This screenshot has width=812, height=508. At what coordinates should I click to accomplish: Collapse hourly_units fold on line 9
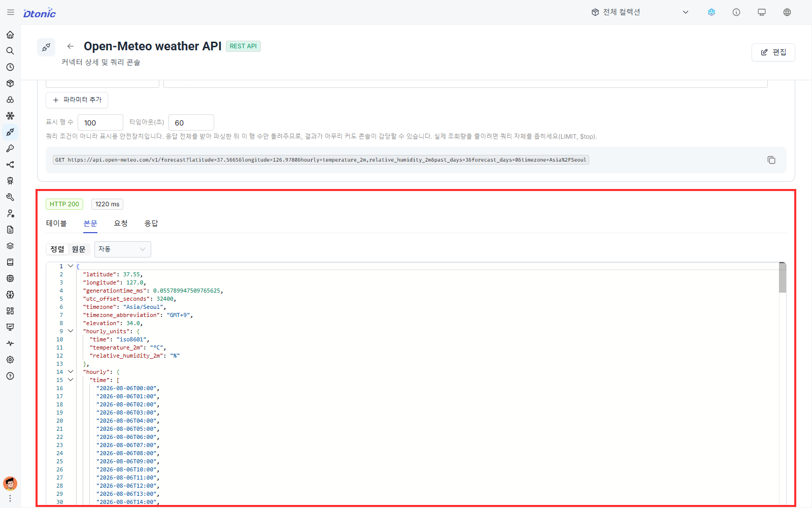[x=71, y=331]
